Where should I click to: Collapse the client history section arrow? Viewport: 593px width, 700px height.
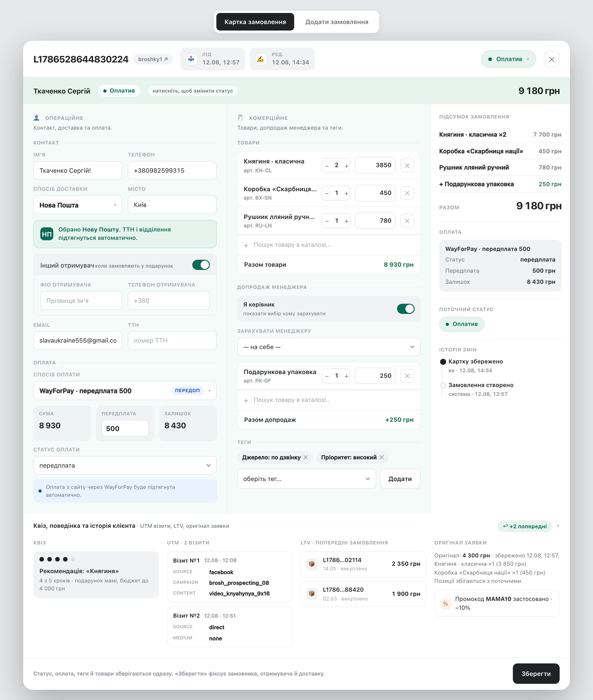pos(558,526)
